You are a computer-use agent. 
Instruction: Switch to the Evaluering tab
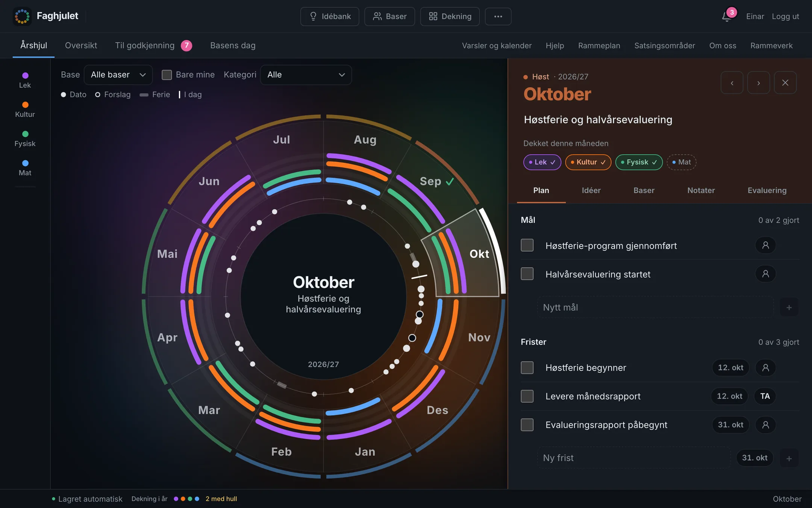coord(767,190)
